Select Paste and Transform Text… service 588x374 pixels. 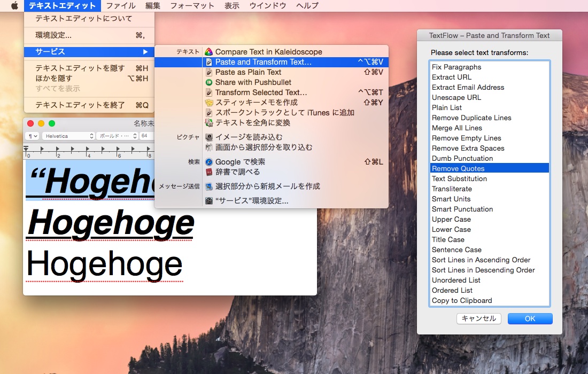(x=272, y=62)
